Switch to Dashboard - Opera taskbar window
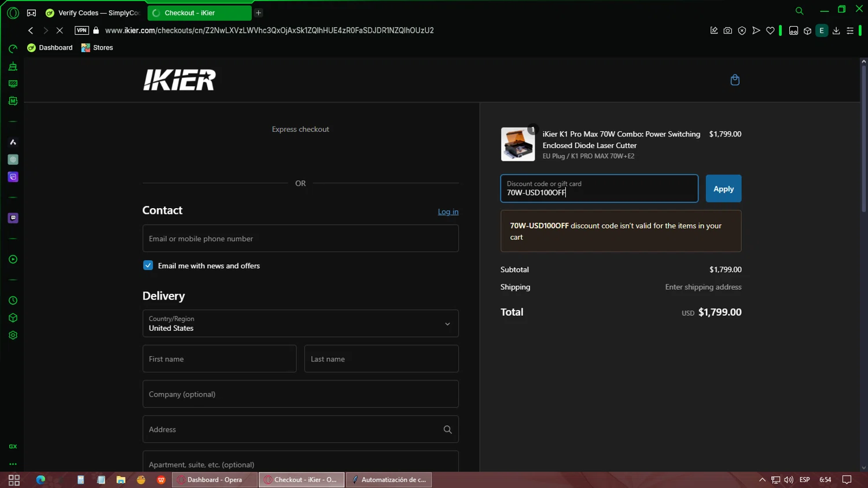 [x=215, y=480]
